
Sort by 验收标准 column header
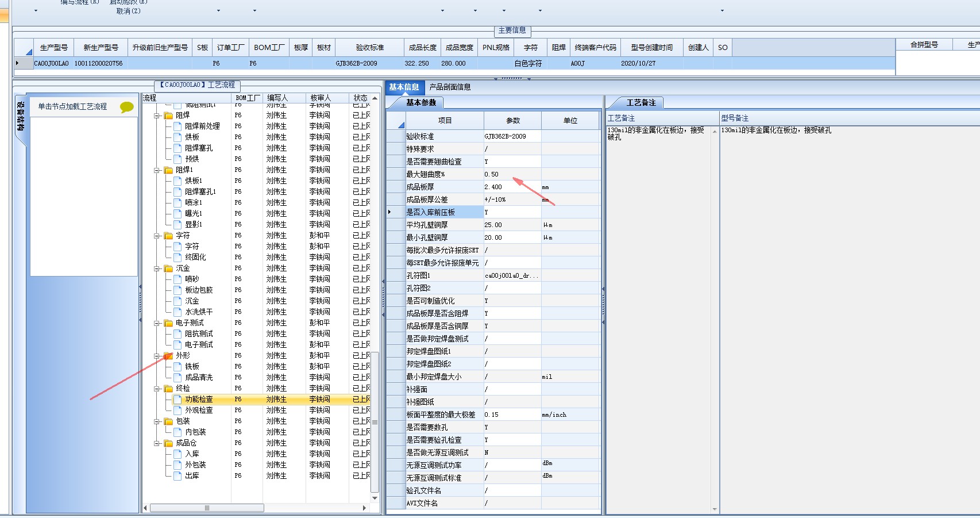370,48
